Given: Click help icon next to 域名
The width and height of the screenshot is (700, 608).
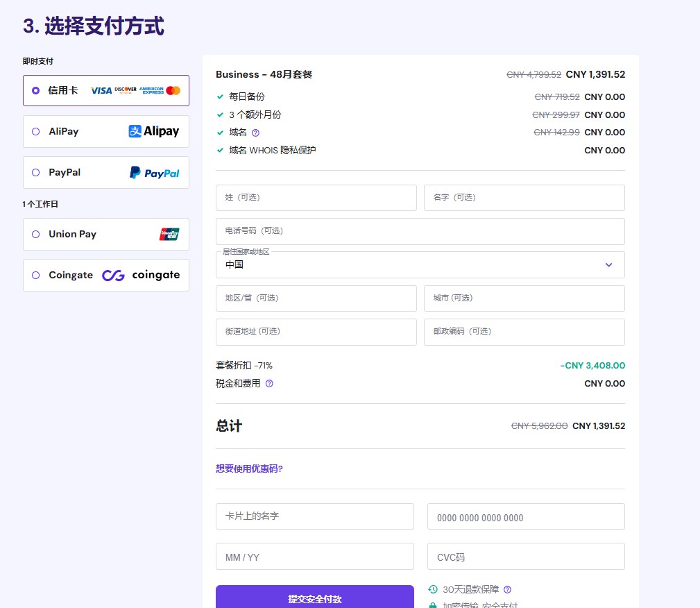Looking at the screenshot, I should 255,133.
